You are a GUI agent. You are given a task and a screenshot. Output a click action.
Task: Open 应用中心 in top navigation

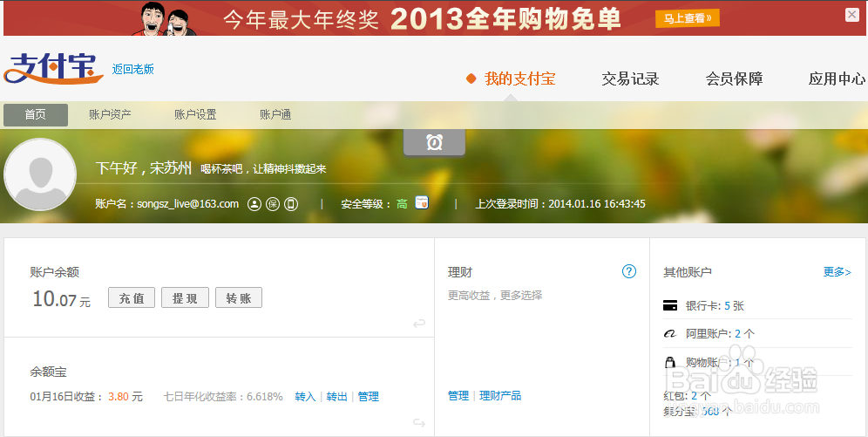837,79
